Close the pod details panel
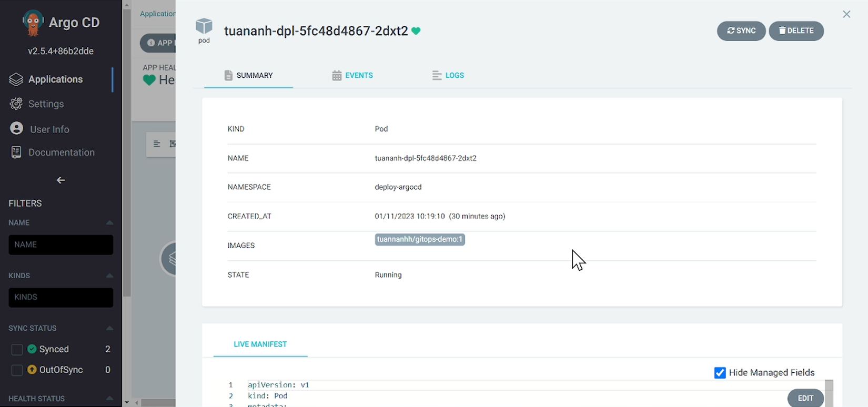The image size is (868, 407). tap(846, 14)
